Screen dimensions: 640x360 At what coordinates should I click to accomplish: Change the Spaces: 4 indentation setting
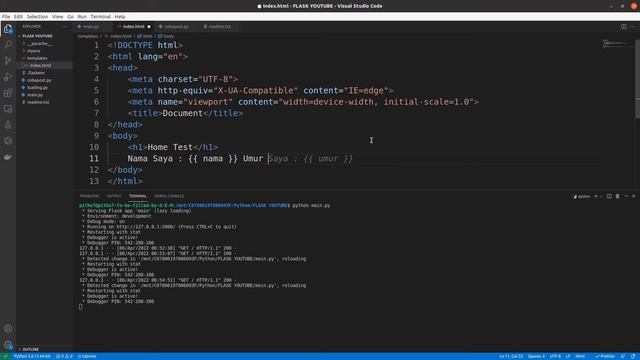pos(536,356)
